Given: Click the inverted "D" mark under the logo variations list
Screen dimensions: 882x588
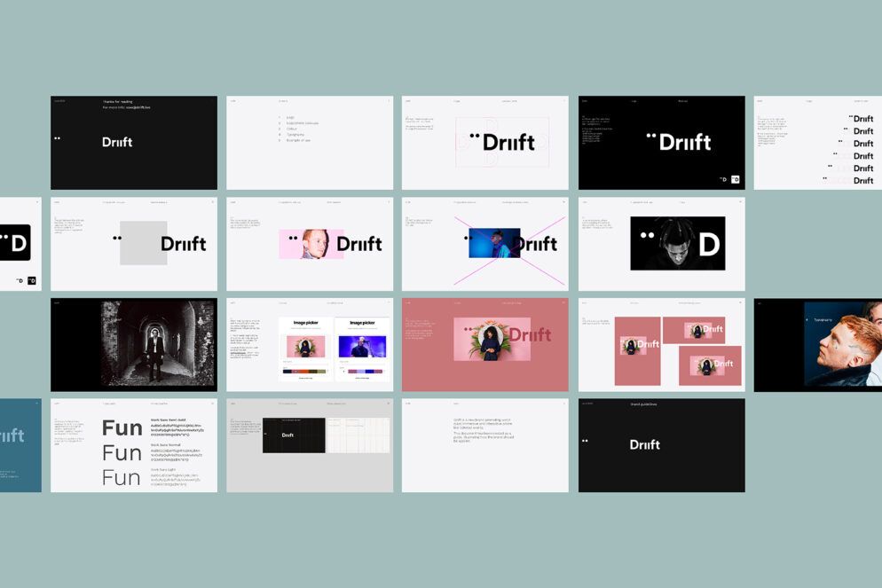Looking at the screenshot, I should click(32, 280).
